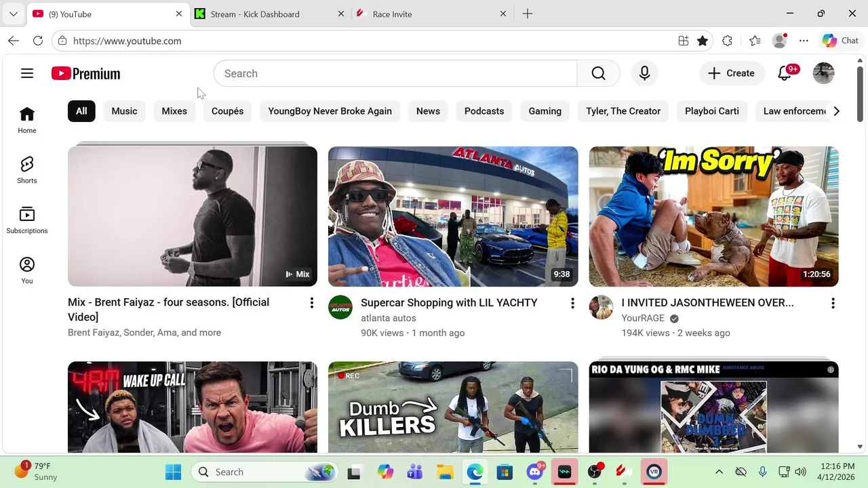Viewport: 868px width, 488px height.
Task: Refresh the page with reload icon
Action: click(38, 41)
